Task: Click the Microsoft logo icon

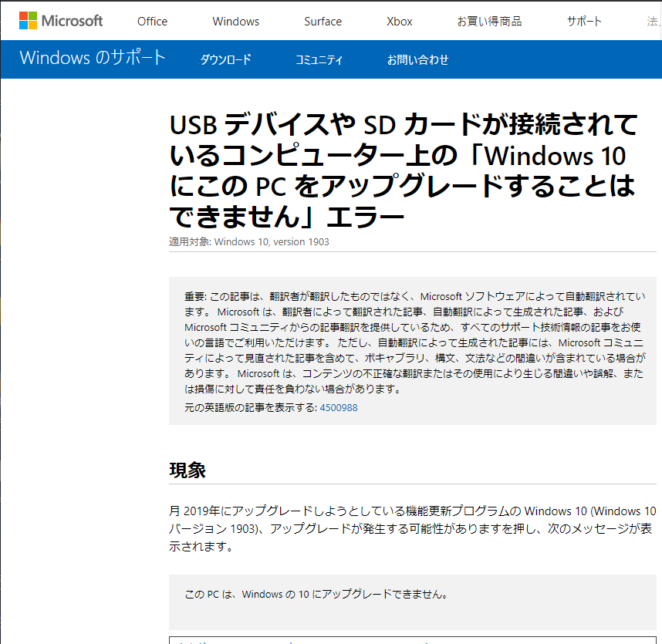Action: (x=61, y=21)
